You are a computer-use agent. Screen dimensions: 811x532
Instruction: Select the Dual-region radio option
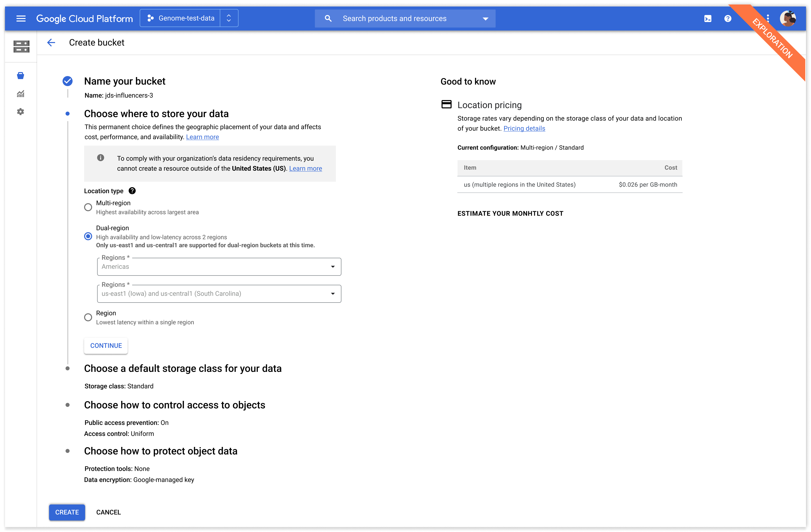(88, 236)
